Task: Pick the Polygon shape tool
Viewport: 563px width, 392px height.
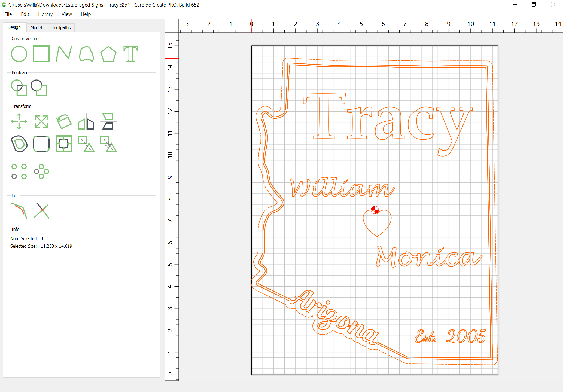Action: 108,54
